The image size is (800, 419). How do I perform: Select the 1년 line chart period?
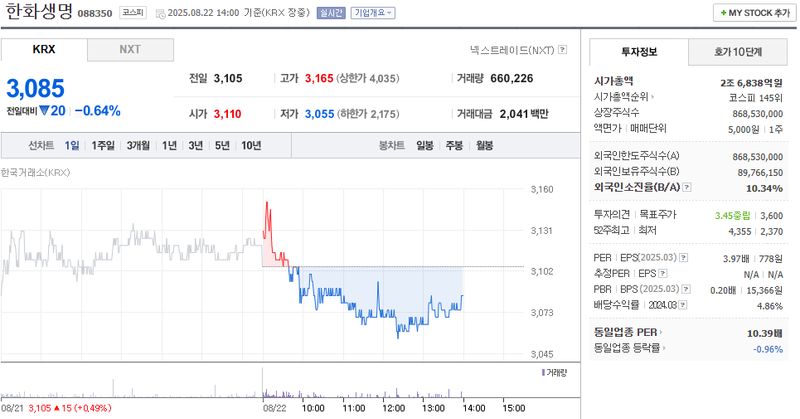tap(169, 146)
